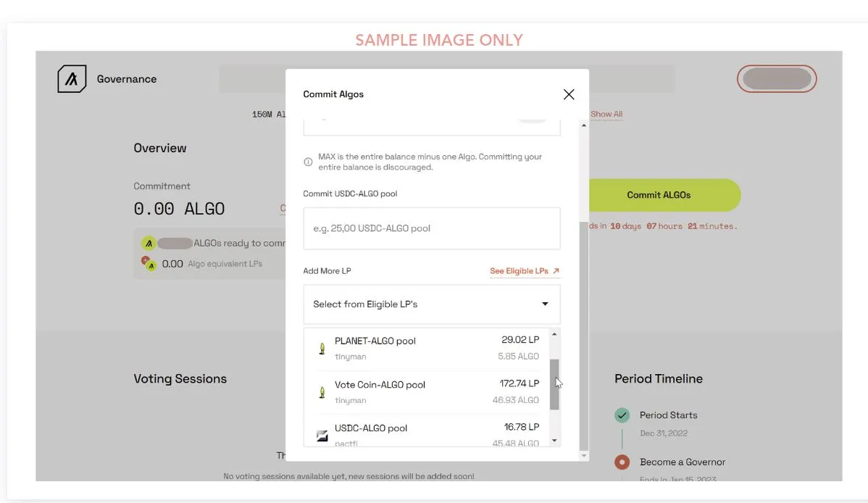This screenshot has width=868, height=503.
Task: Type in Commit USDC-ALGO pool input field
Action: coord(432,228)
